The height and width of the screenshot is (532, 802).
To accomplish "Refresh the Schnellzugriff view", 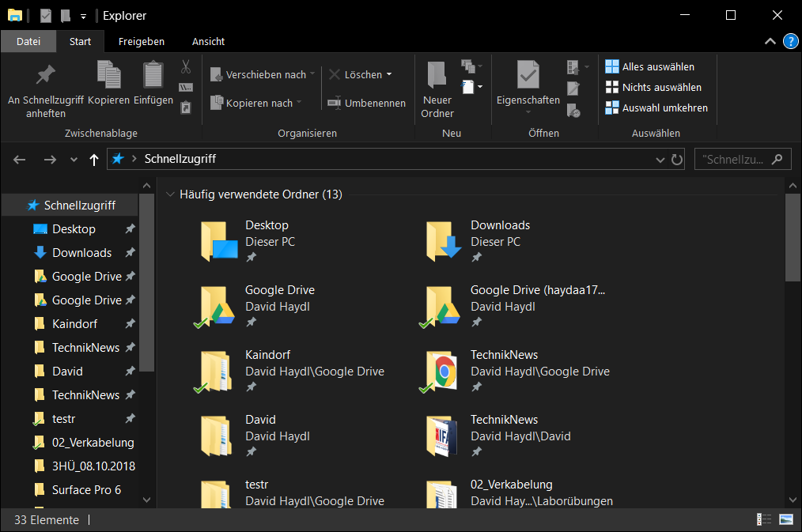I will [677, 160].
